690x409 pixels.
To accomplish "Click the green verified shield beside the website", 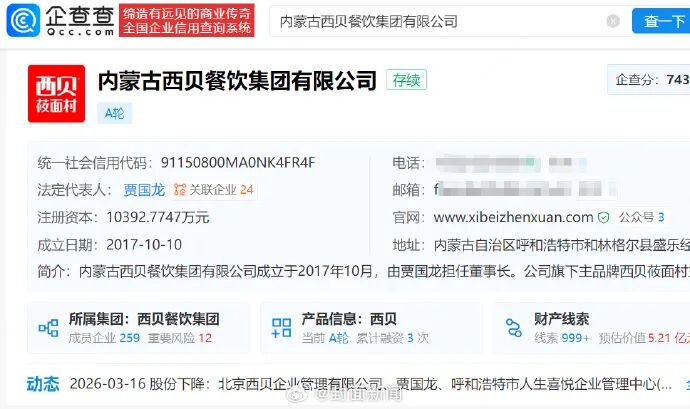I will 604,217.
